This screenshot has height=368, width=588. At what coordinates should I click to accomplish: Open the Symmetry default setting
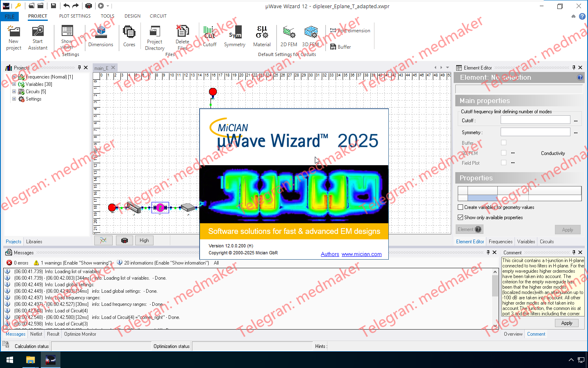coord(235,36)
